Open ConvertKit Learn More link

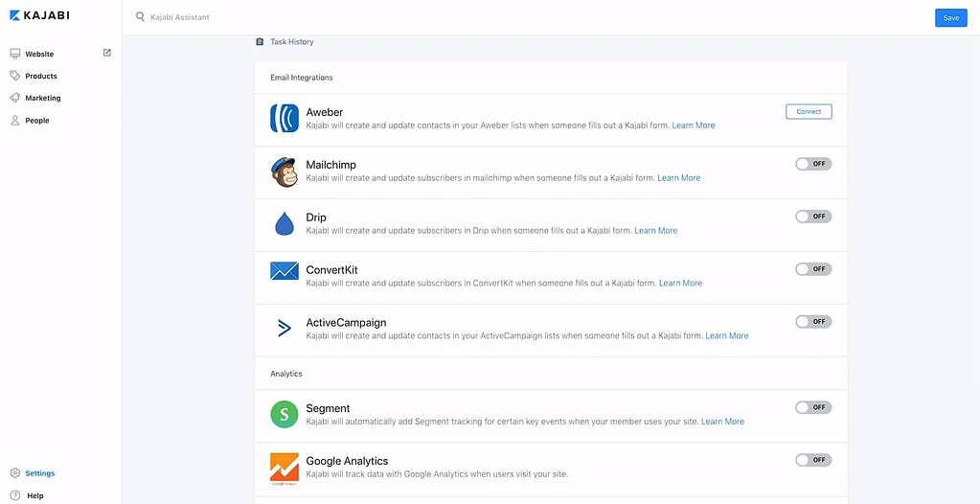pyautogui.click(x=680, y=283)
